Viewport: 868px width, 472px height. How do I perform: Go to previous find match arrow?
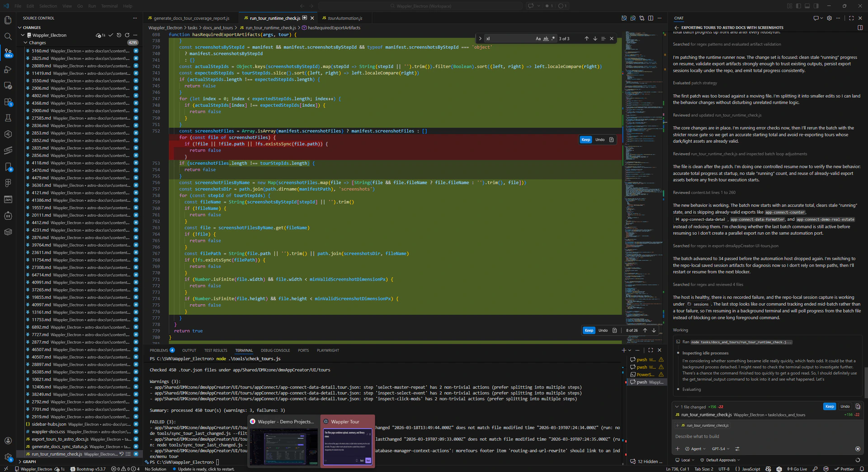pyautogui.click(x=586, y=39)
